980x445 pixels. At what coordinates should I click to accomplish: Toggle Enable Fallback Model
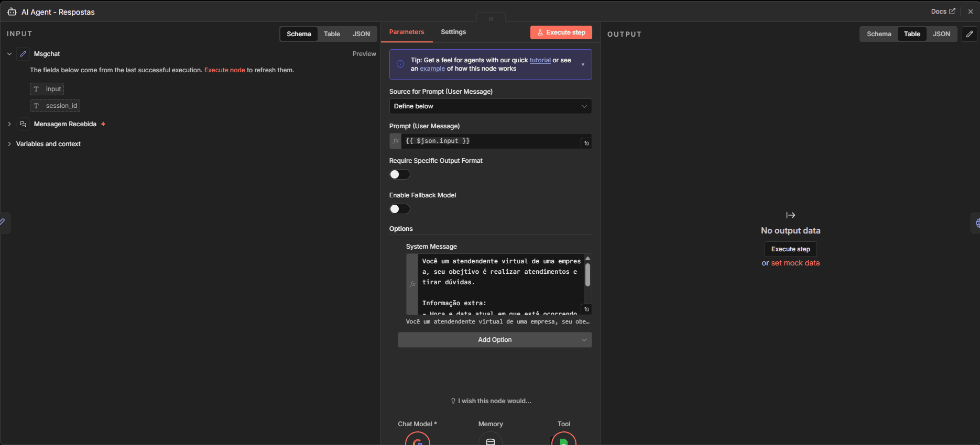400,209
